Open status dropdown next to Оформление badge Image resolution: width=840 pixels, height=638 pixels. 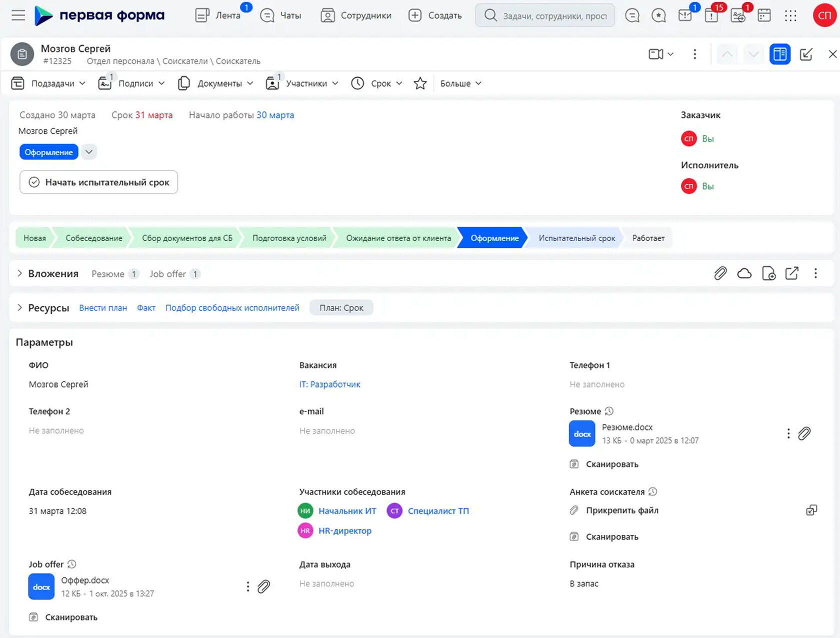point(88,152)
